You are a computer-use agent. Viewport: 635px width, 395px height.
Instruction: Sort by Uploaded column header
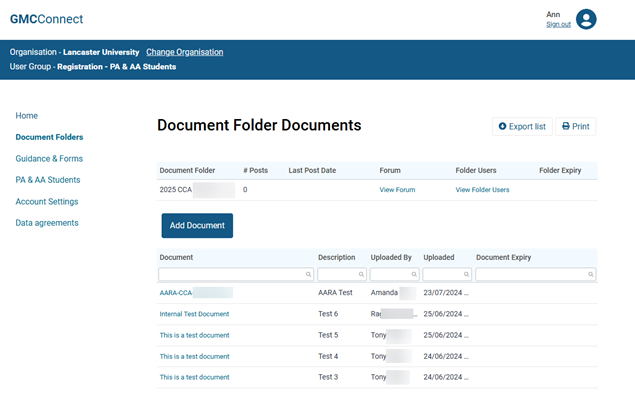pyautogui.click(x=439, y=257)
